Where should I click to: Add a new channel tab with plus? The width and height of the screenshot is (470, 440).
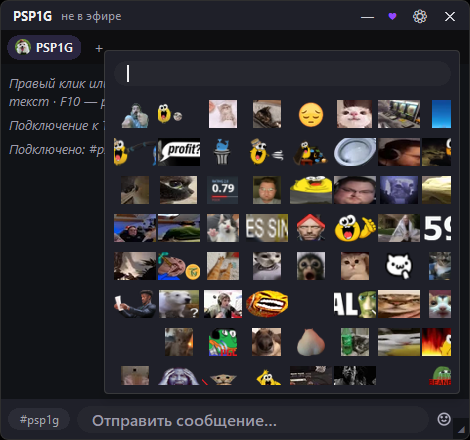[x=99, y=48]
